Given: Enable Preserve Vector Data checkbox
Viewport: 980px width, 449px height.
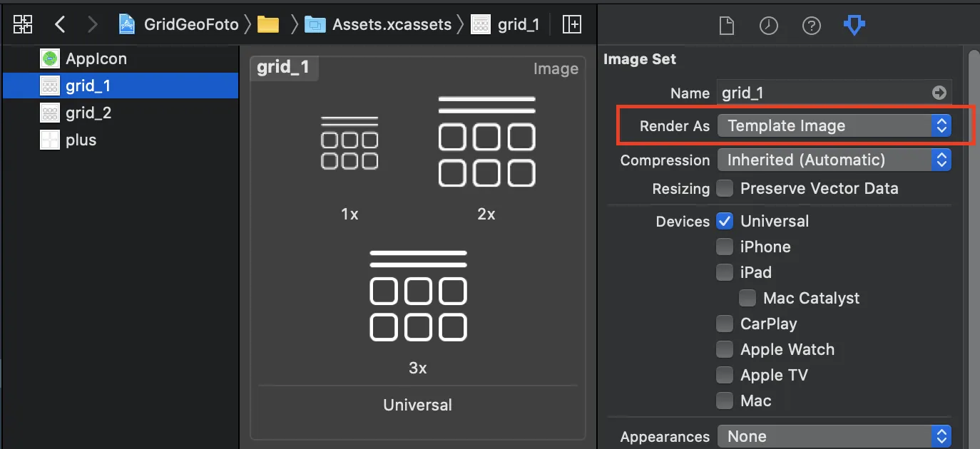Looking at the screenshot, I should 725,189.
